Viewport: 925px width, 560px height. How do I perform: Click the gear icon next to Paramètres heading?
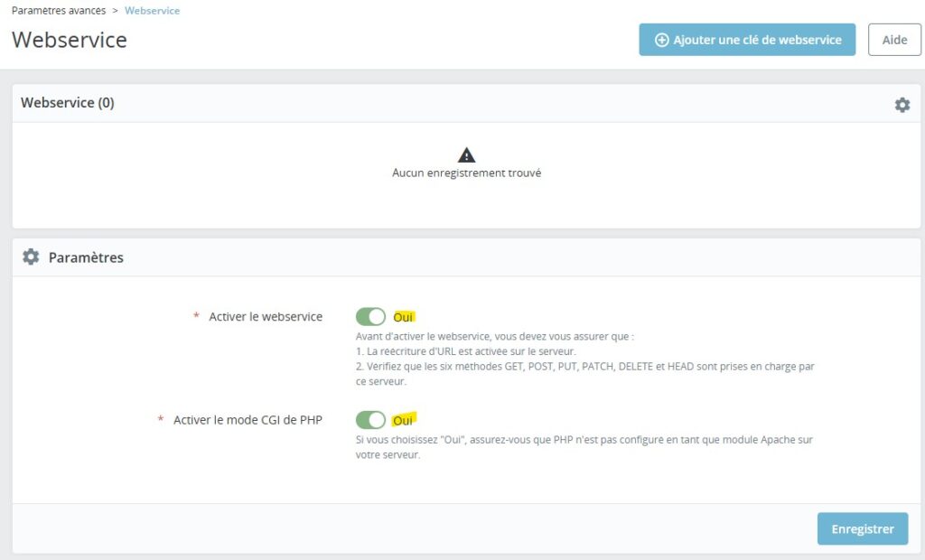(31, 257)
